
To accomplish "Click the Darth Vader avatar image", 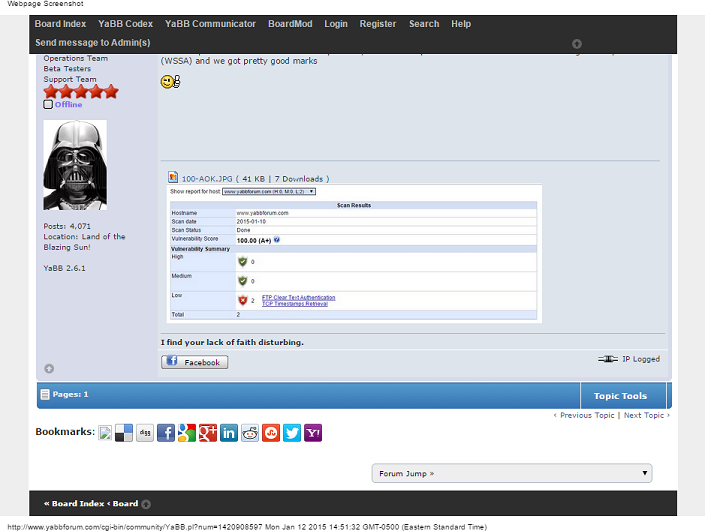I will [x=75, y=165].
